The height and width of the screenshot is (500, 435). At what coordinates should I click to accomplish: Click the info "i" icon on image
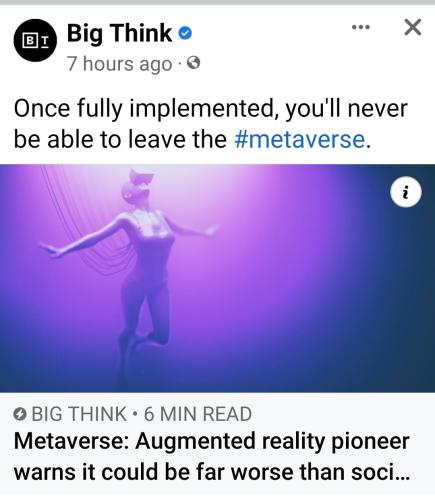[406, 192]
